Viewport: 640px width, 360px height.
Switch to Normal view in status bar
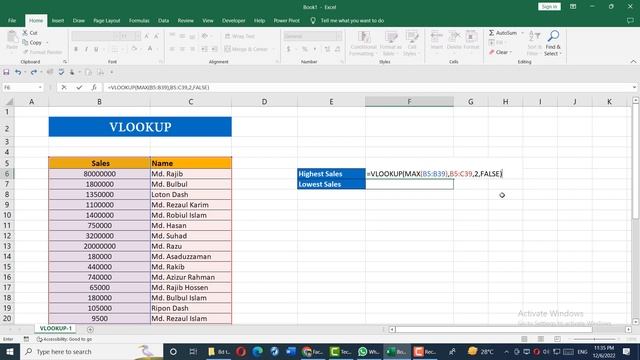tap(524, 339)
